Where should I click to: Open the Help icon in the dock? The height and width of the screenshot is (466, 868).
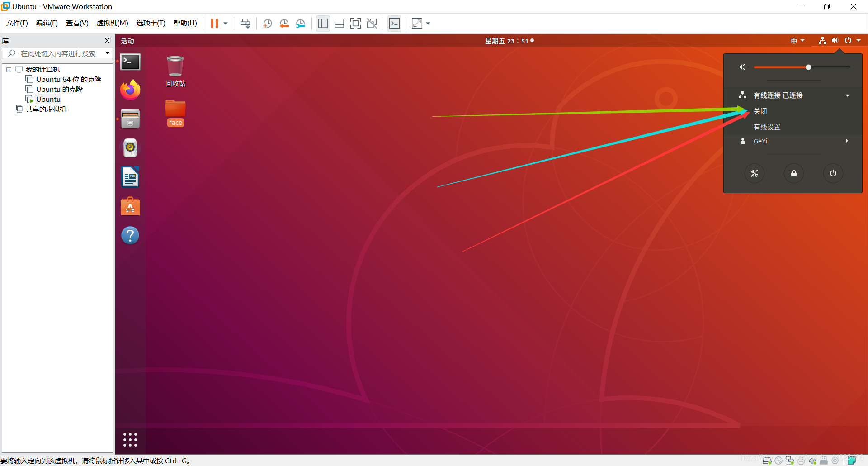pos(130,235)
